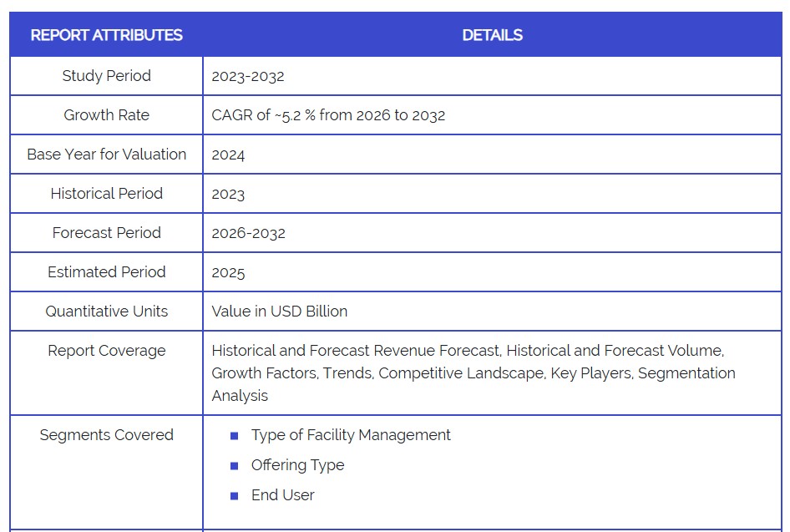Click the bullet square beside End User
The height and width of the screenshot is (532, 790).
tap(235, 496)
